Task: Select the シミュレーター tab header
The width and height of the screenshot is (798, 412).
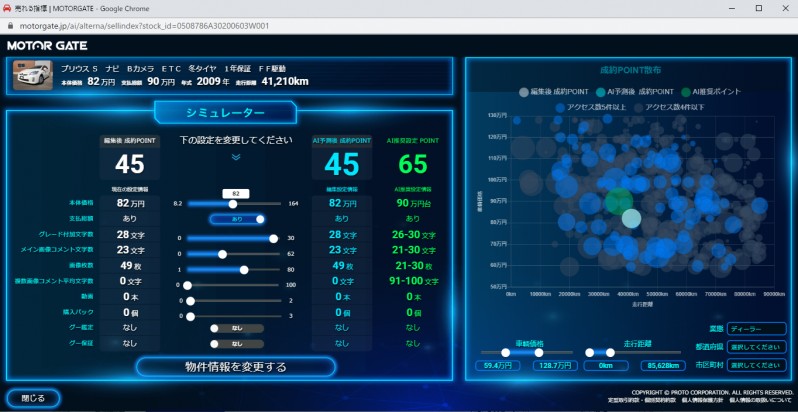Action: (x=225, y=112)
